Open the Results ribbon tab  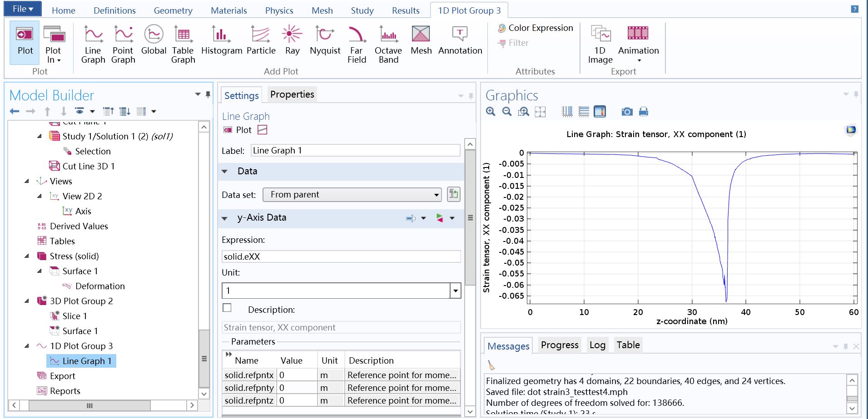point(406,10)
